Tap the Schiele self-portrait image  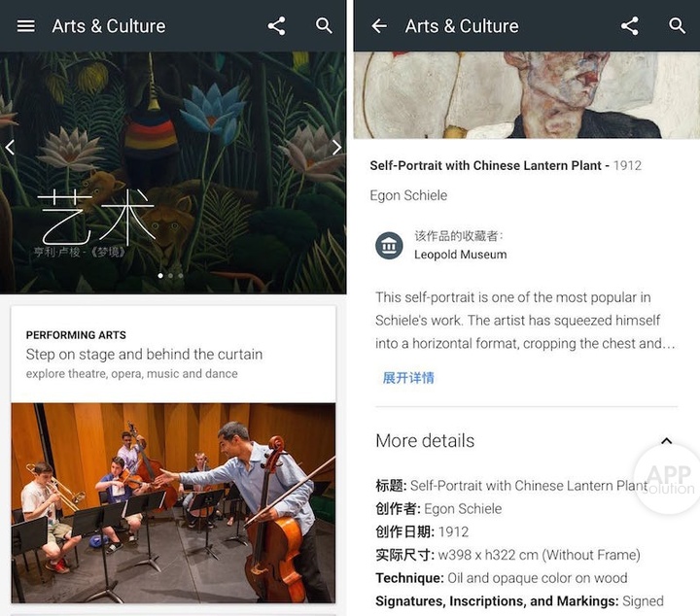[527, 95]
